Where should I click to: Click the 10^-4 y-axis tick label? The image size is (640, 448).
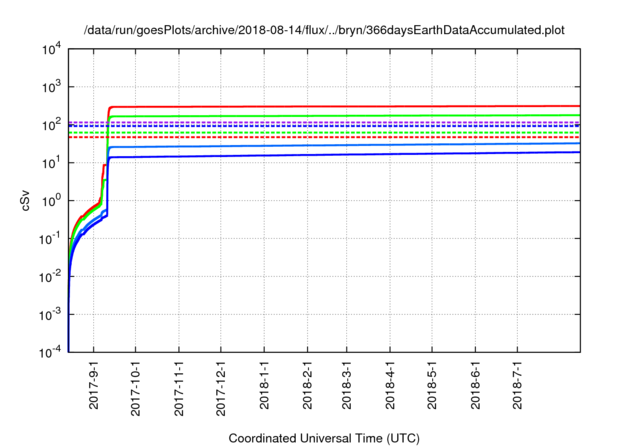coord(51,351)
